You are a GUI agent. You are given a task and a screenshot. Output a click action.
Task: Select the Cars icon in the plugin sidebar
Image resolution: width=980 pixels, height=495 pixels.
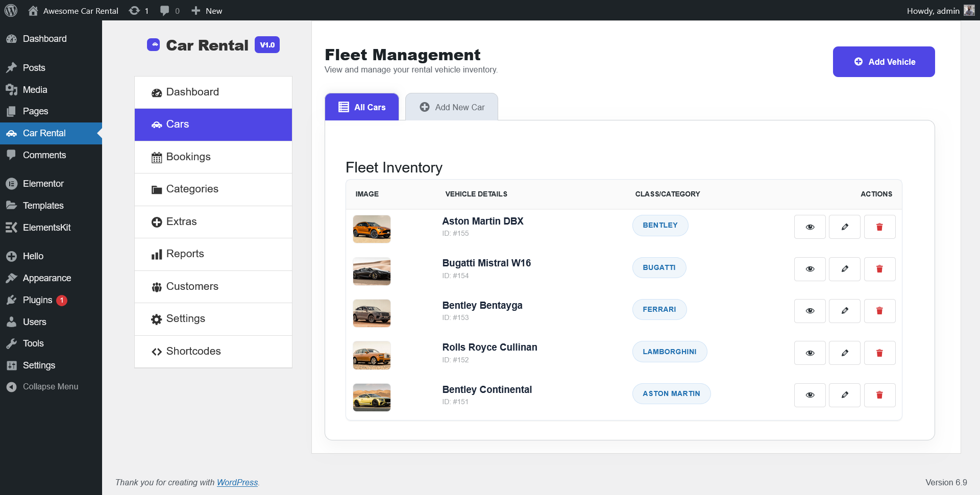pos(156,125)
